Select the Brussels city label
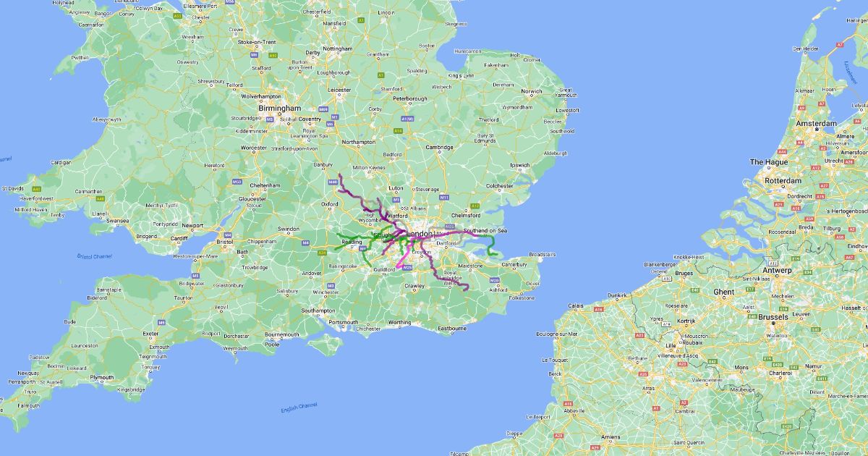The image size is (868, 456). click(x=773, y=317)
